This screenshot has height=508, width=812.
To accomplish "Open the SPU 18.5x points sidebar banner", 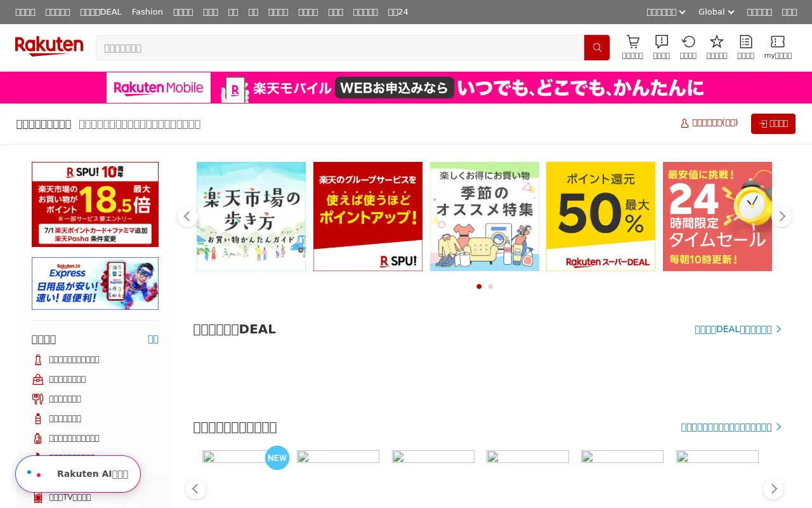I will [x=95, y=204].
